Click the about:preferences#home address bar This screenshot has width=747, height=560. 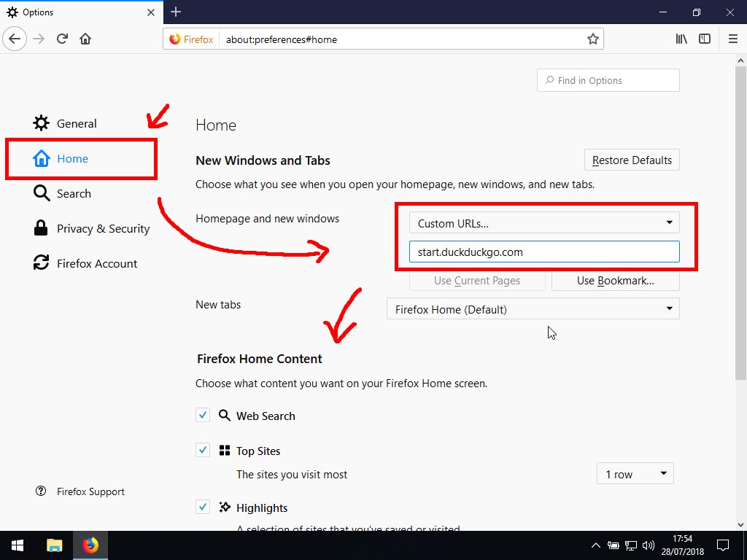pyautogui.click(x=384, y=39)
